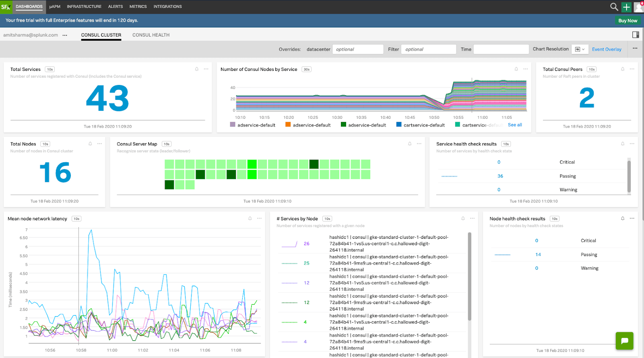The width and height of the screenshot is (644, 358).
Task: Switch to the CONSUL HEALTH tab
Action: (x=151, y=35)
